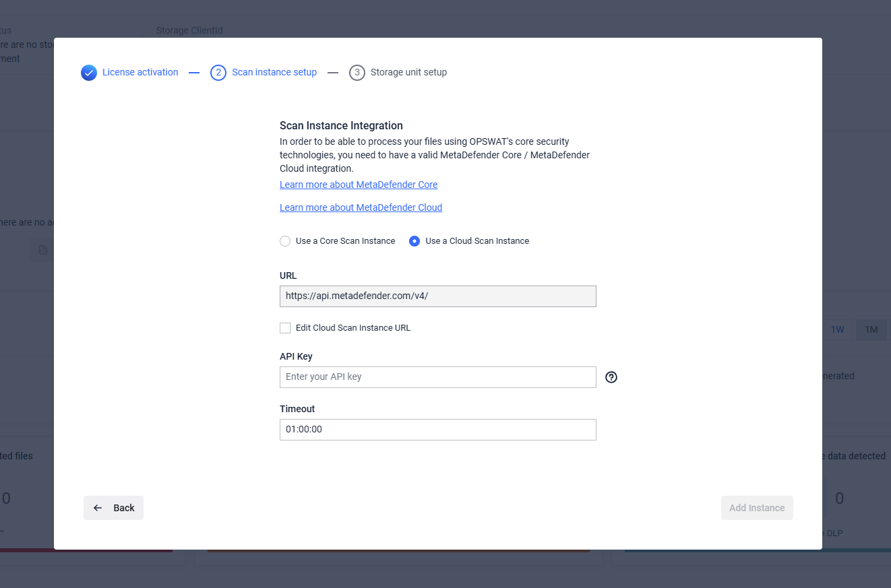Image resolution: width=891 pixels, height=588 pixels.
Task: Open Learn more about MetaDefender Core link
Action: 359,185
